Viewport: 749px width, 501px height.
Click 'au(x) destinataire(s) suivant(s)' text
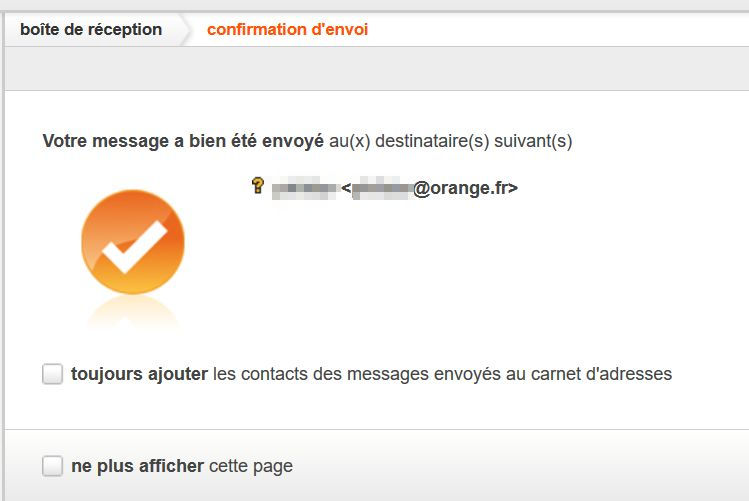pyautogui.click(x=450, y=141)
